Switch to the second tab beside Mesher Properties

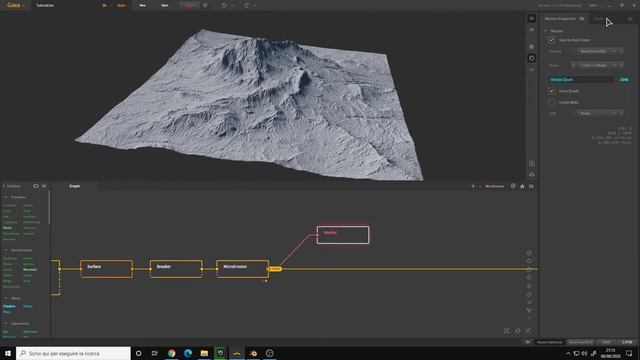(599, 19)
